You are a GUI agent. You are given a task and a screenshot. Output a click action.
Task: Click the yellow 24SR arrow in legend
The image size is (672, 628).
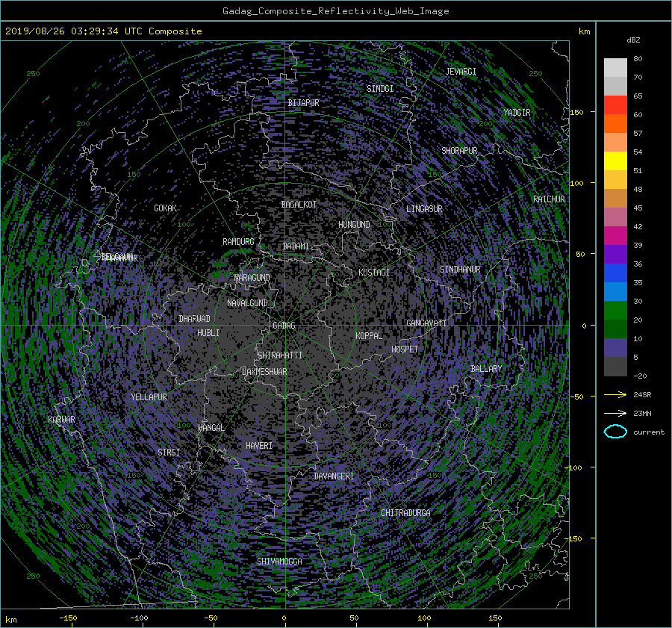pyautogui.click(x=615, y=394)
